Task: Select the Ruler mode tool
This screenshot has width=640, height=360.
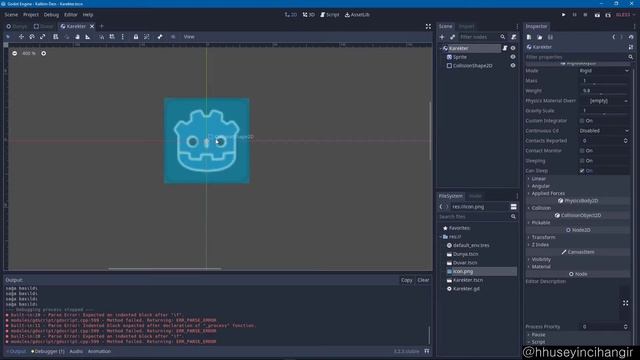Action: (88, 37)
